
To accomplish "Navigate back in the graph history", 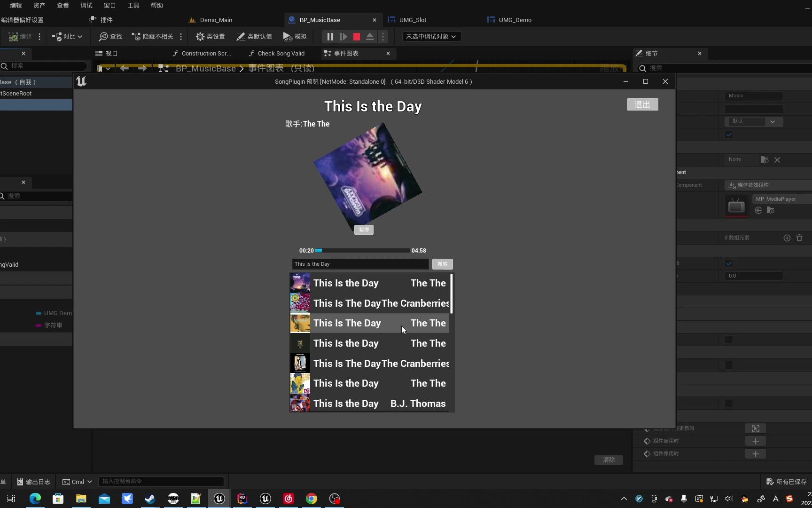I will click(x=124, y=69).
